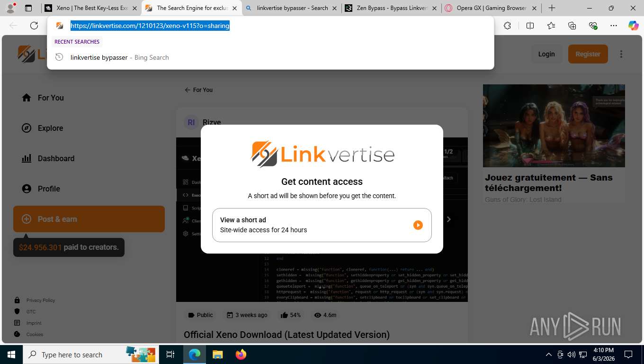This screenshot has height=364, width=644.
Task: Open the Guns of Glory ad image
Action: (554, 126)
